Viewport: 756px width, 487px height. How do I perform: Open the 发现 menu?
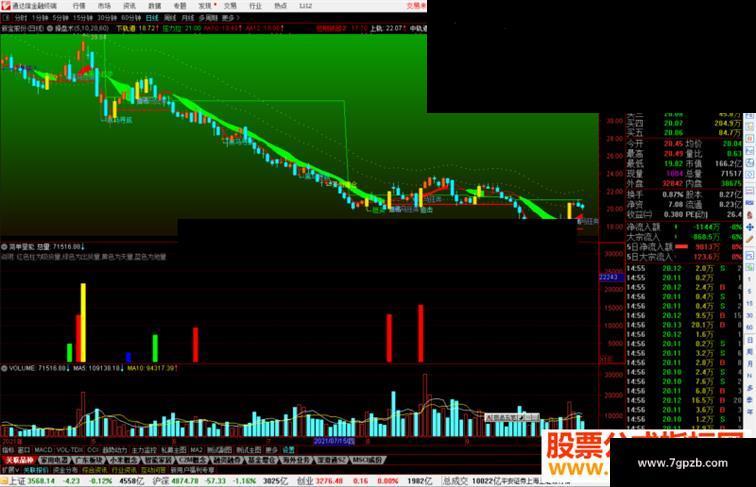click(x=205, y=6)
